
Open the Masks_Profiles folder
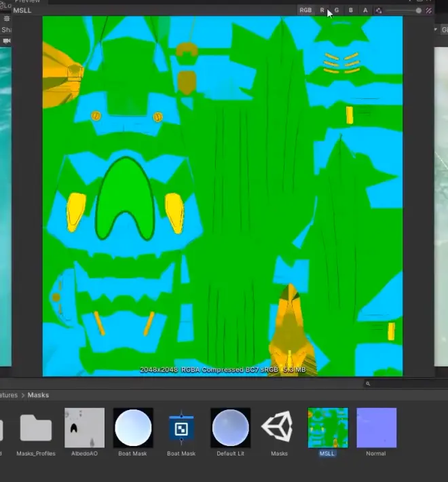coord(36,428)
